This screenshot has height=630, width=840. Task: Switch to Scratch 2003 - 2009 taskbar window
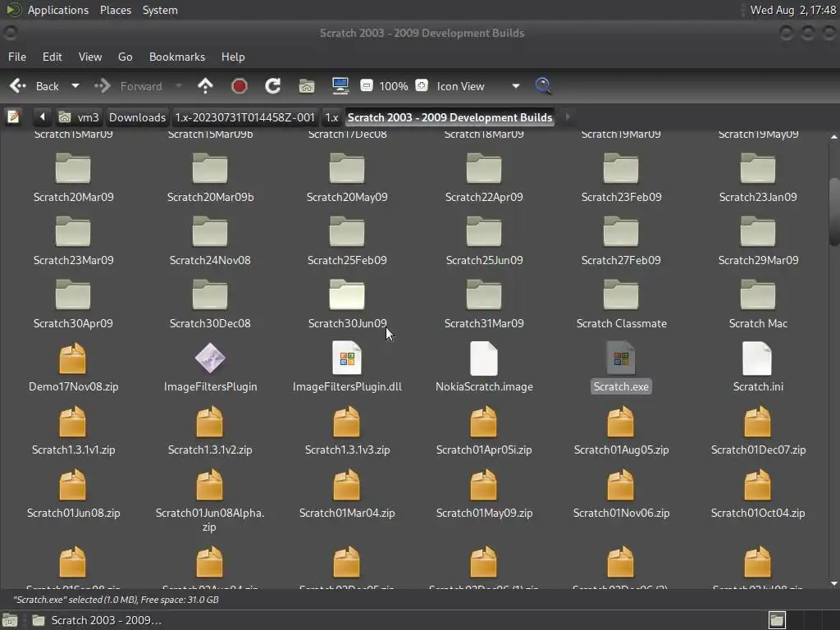pos(97,620)
